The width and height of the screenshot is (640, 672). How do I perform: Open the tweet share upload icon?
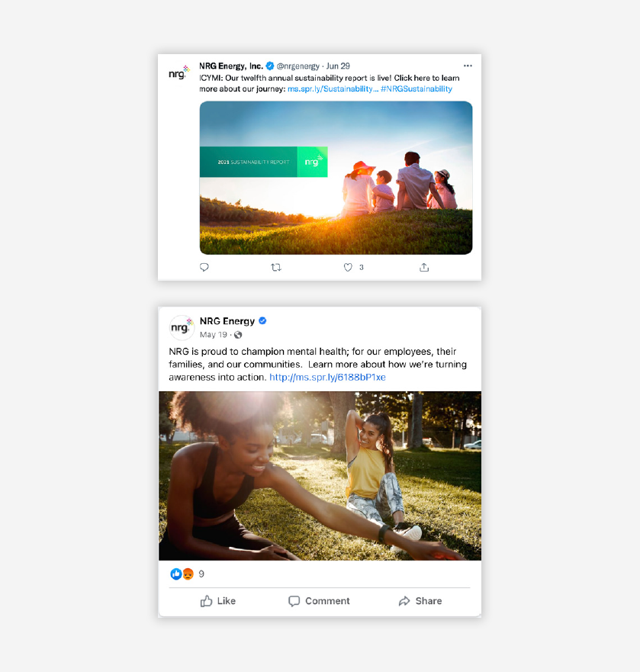coord(424,268)
